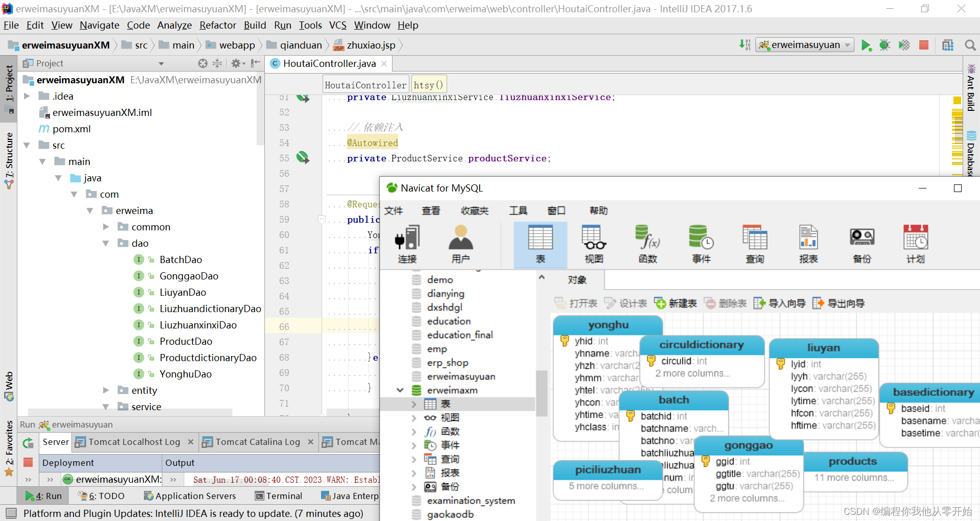The width and height of the screenshot is (980, 521).
Task: Click 新建表 new table button
Action: [675, 303]
